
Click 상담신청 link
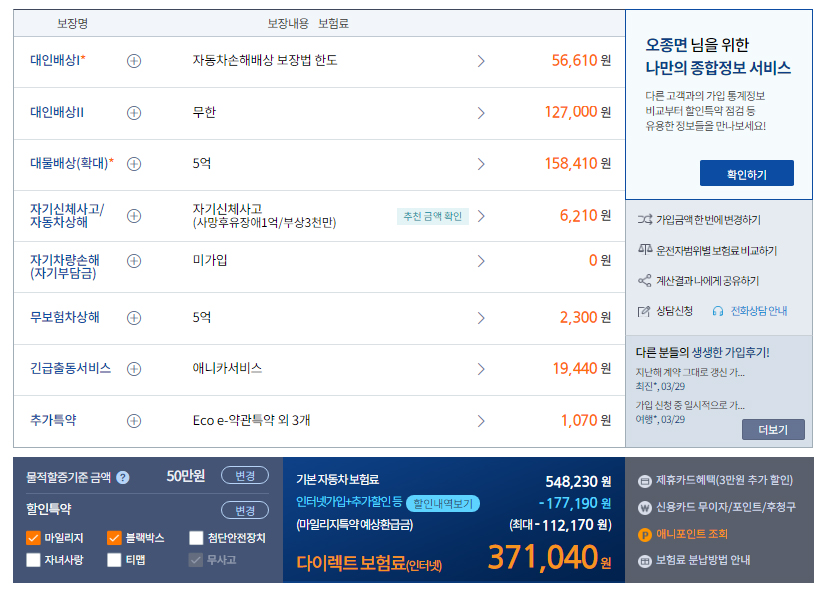[x=674, y=311]
